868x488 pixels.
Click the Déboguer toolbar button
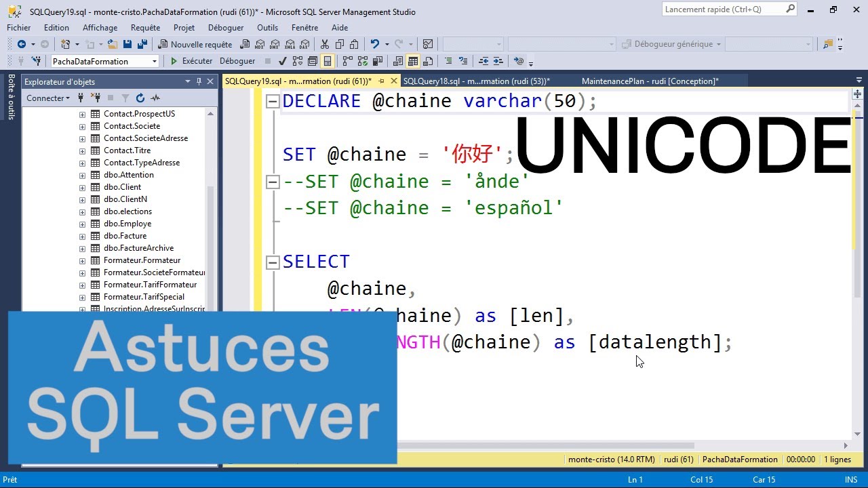click(x=237, y=61)
